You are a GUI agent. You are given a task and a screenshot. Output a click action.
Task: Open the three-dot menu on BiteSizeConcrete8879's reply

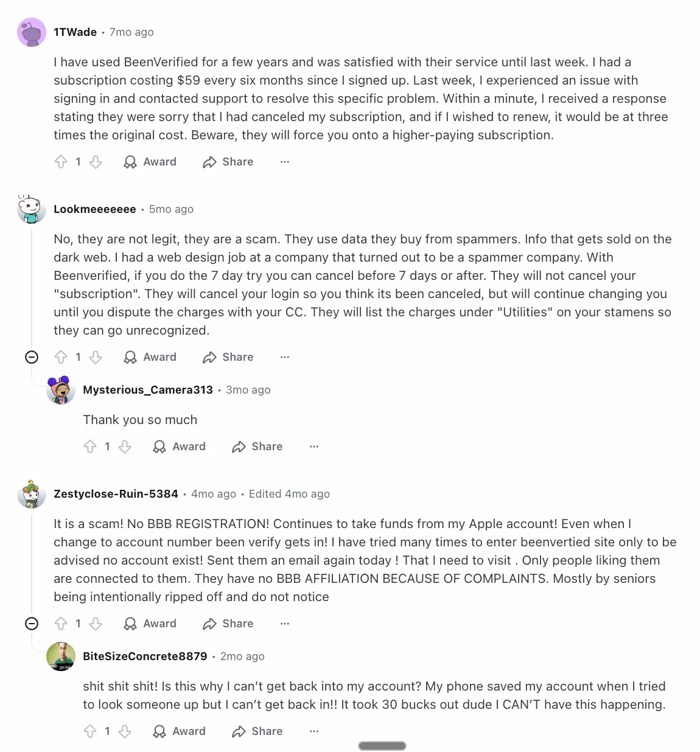coord(313,731)
